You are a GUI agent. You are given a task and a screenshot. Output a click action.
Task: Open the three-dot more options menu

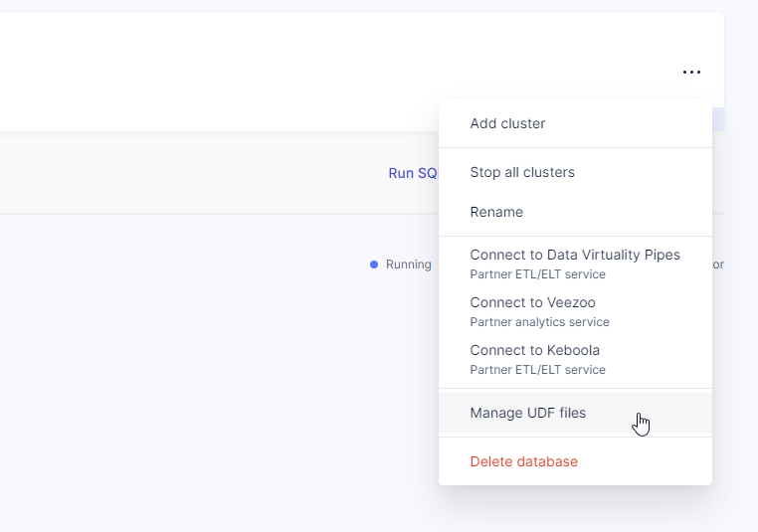coord(691,72)
